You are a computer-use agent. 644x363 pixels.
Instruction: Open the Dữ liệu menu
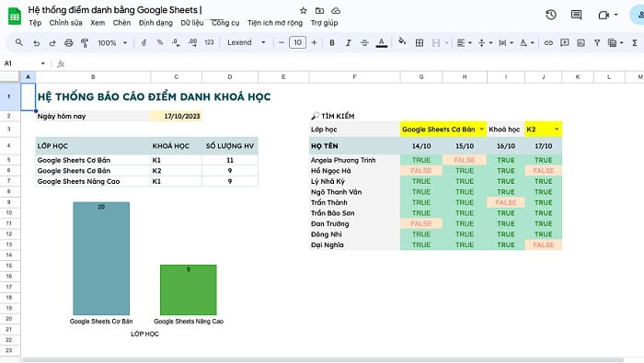click(x=191, y=23)
